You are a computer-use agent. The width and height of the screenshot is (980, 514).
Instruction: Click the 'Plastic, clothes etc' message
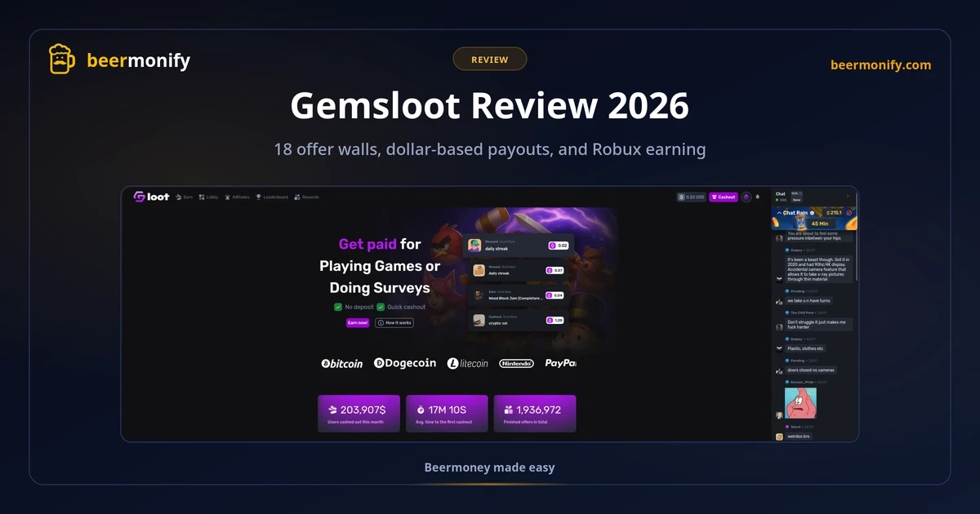(805, 348)
